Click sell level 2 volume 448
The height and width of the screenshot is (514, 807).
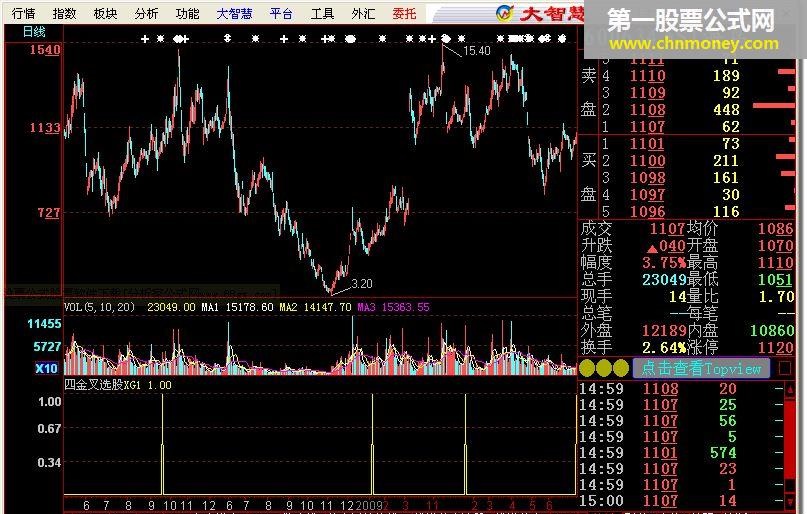tap(726, 110)
